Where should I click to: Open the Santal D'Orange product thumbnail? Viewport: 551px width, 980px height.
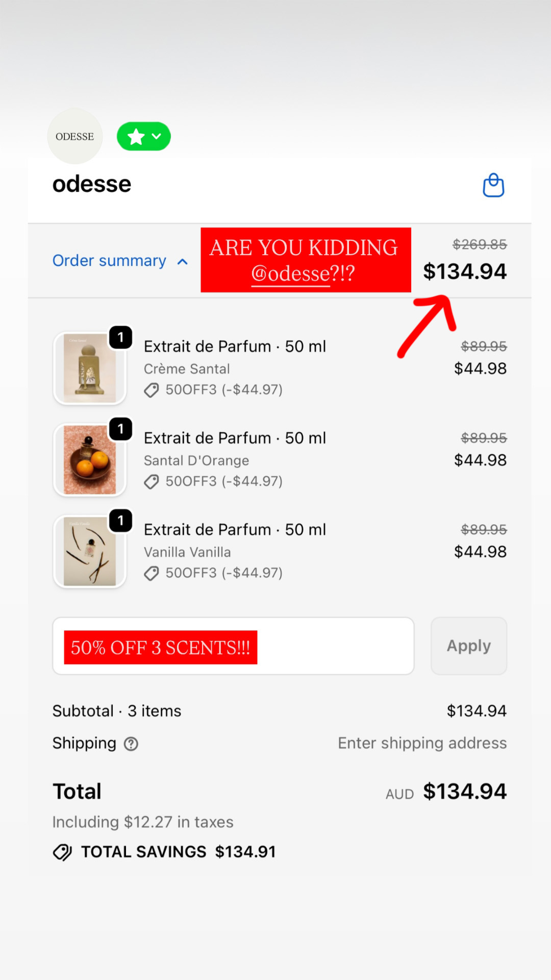point(90,460)
